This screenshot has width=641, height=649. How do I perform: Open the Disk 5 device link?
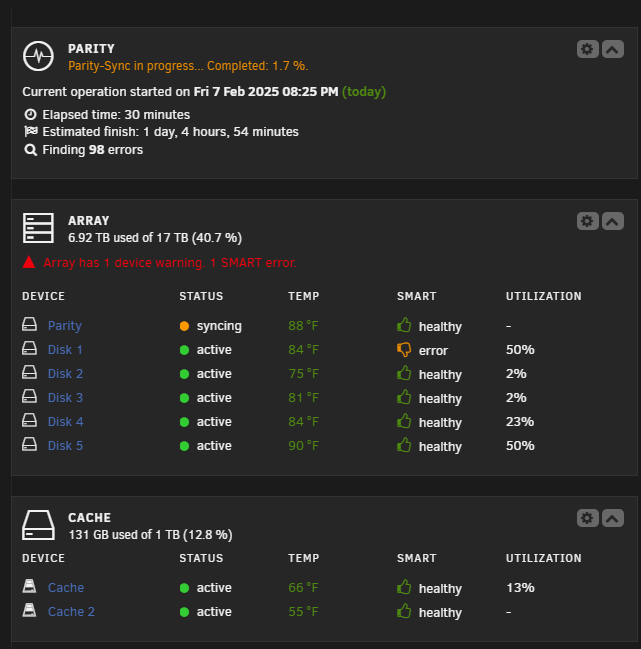[x=65, y=446]
